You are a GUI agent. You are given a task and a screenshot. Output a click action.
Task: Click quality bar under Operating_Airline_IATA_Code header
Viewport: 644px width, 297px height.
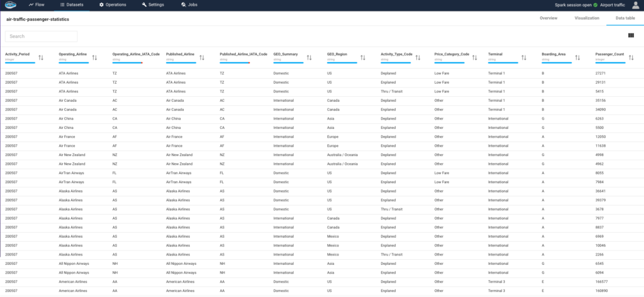point(127,63)
